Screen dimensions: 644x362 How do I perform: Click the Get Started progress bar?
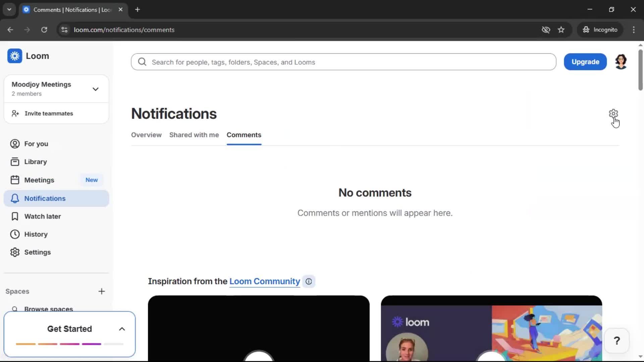click(69, 344)
